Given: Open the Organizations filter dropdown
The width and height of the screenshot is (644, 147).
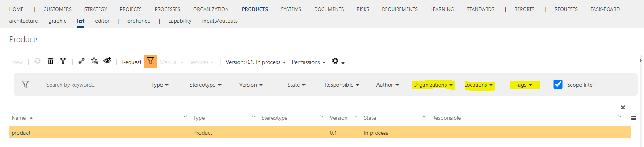Looking at the screenshot, I should coord(433,85).
